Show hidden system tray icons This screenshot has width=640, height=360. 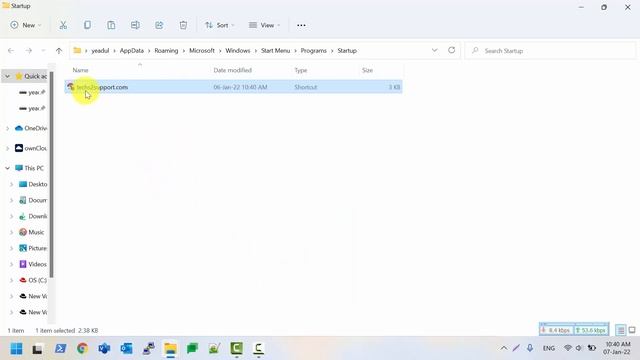pyautogui.click(x=504, y=348)
